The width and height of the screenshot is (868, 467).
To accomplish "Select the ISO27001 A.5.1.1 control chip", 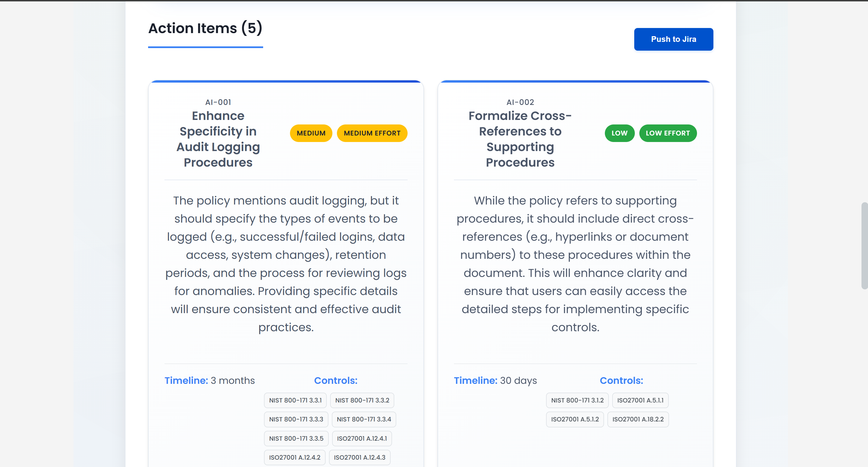I will [640, 400].
